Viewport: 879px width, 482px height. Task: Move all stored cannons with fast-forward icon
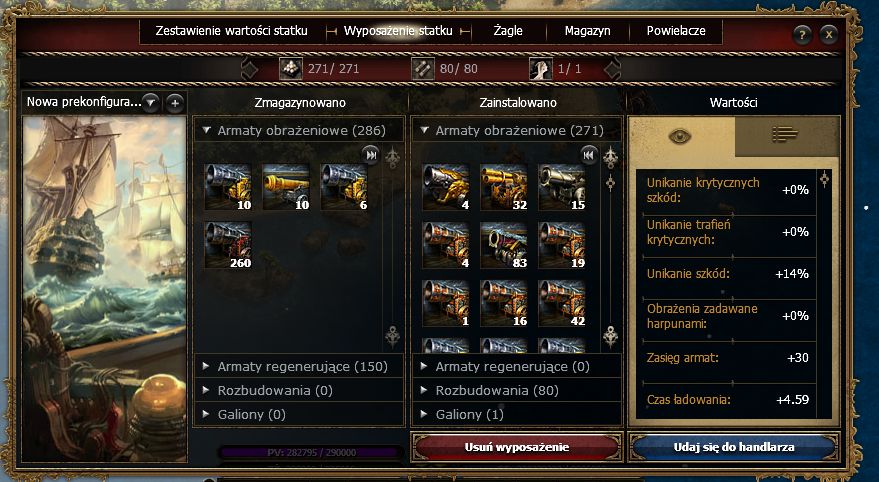(371, 155)
